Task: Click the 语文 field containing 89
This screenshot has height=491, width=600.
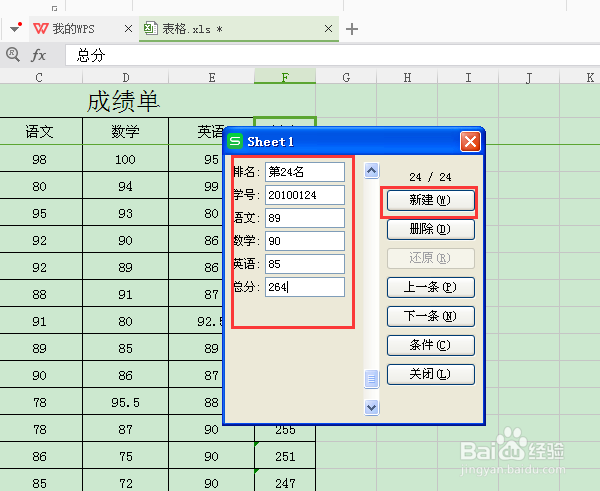Action: [305, 218]
